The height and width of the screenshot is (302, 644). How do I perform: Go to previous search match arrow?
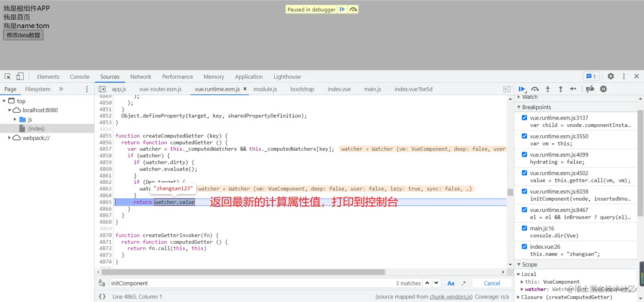[427, 283]
